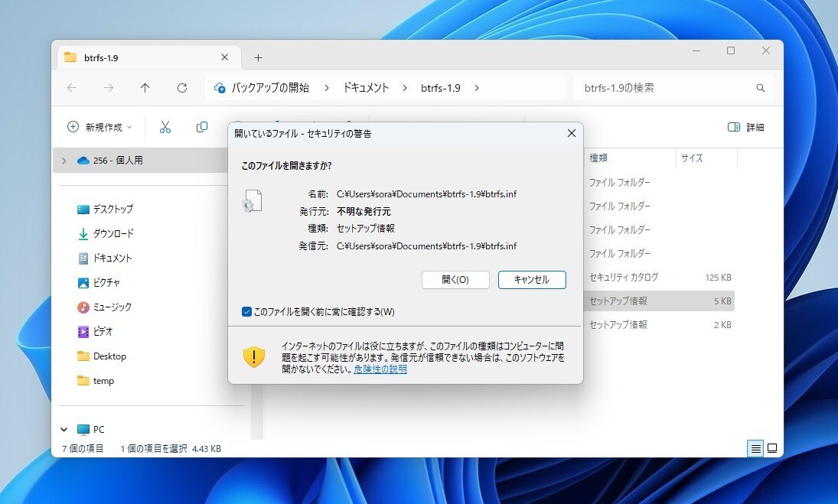The width and height of the screenshot is (838, 504).
Task: Collapse the PC tree in the sidebar
Action: coord(64,429)
